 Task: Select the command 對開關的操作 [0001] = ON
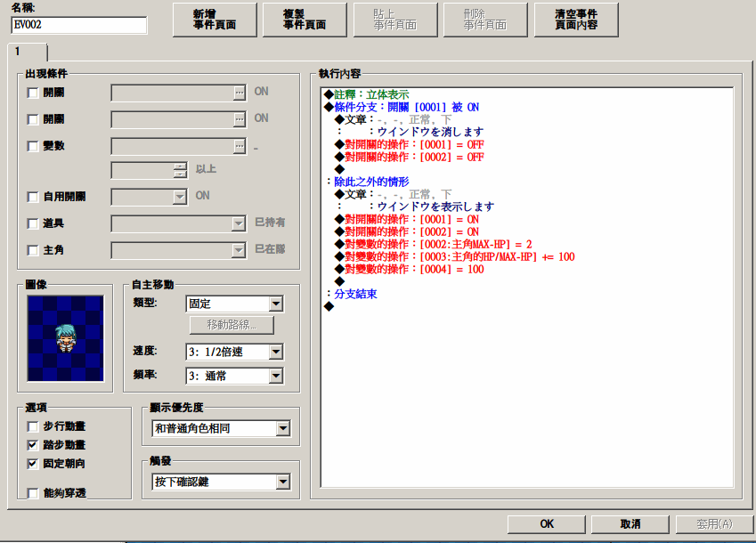tap(407, 219)
